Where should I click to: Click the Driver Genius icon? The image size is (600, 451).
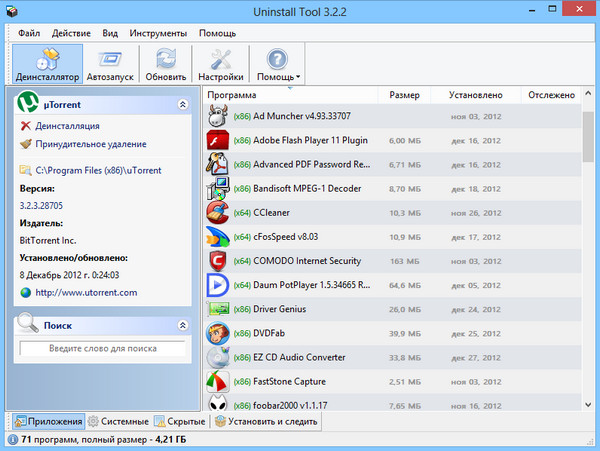tap(218, 309)
